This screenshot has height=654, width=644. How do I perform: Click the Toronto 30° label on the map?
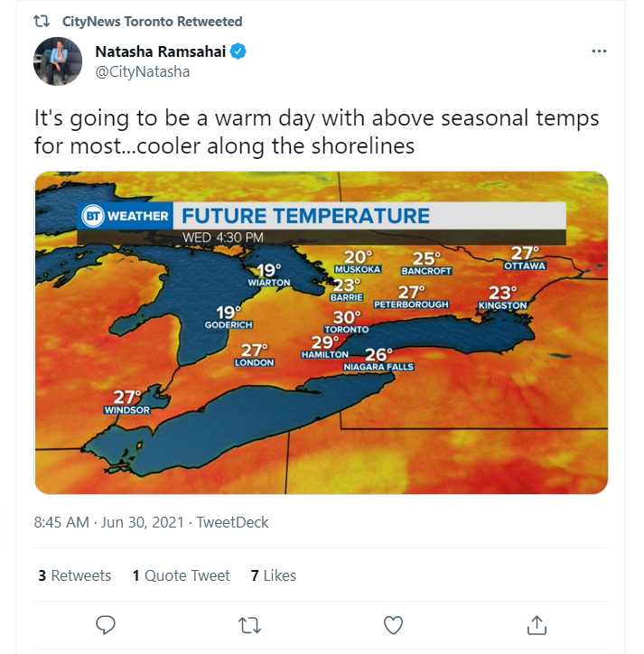click(x=347, y=322)
